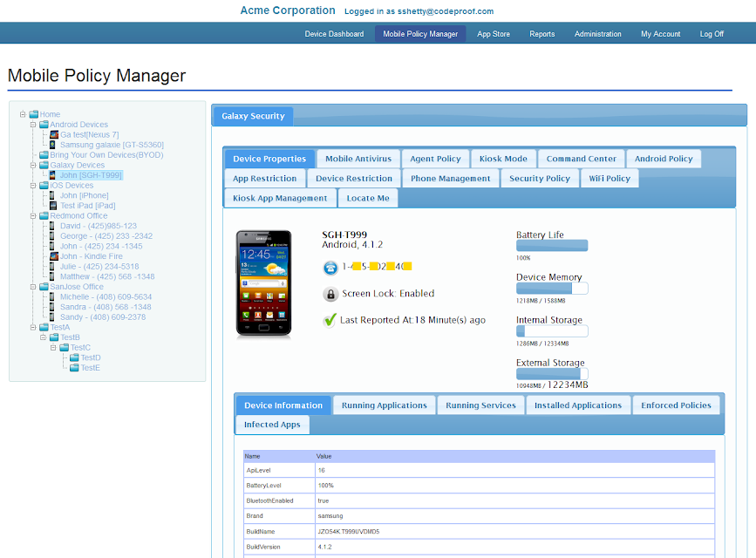Click the Test iPad device icon

(53, 206)
